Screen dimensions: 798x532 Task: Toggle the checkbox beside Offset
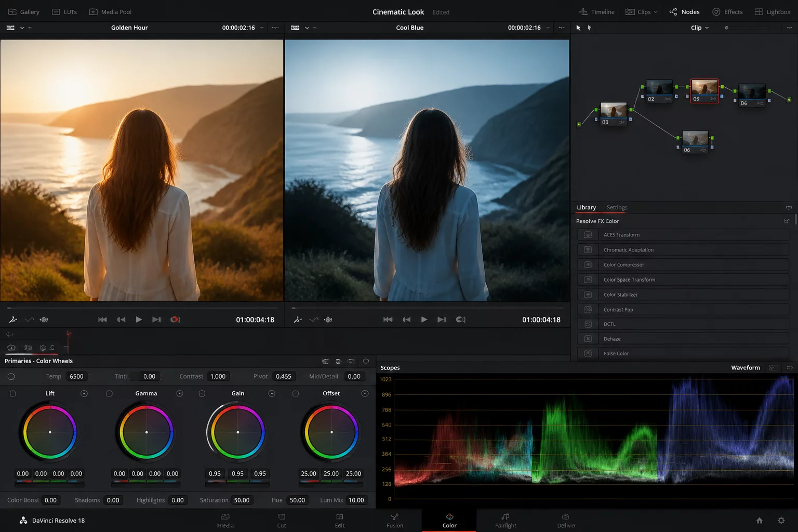296,394
